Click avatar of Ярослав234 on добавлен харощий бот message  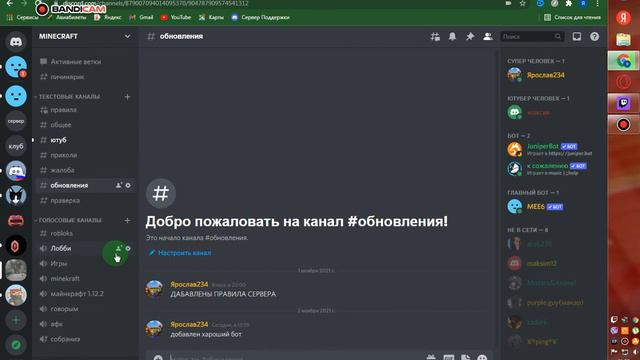155,329
